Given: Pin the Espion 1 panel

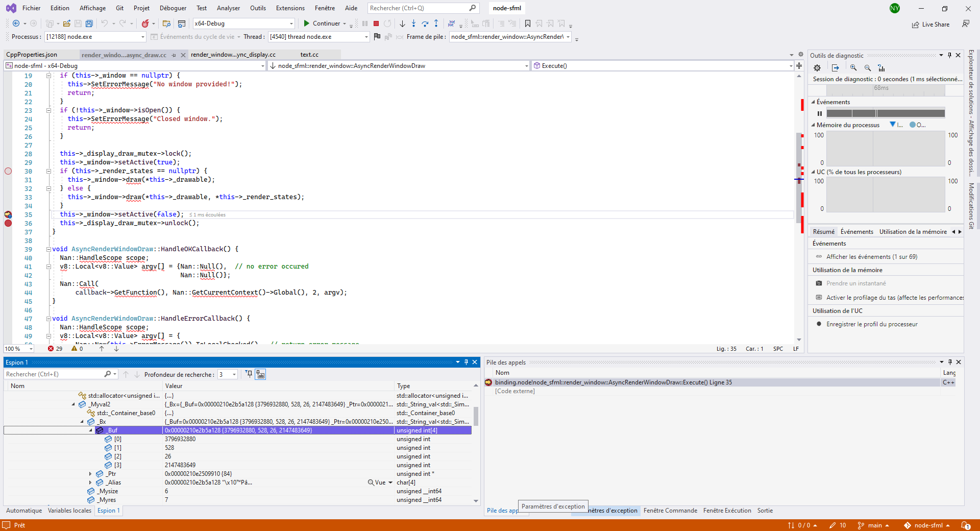Looking at the screenshot, I should click(465, 362).
